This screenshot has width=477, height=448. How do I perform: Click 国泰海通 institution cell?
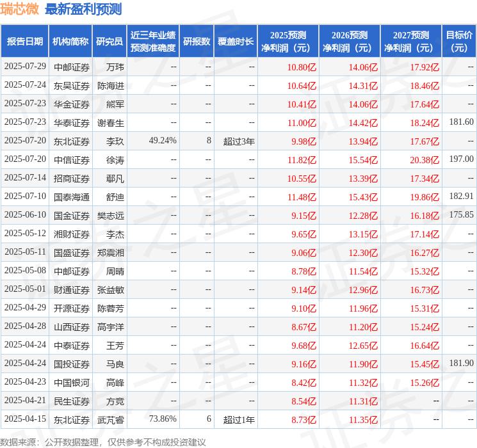point(72,197)
